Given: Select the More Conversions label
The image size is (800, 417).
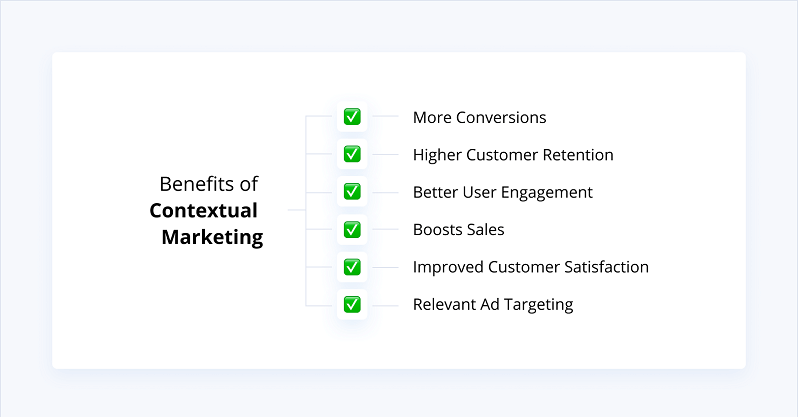Looking at the screenshot, I should pyautogui.click(x=479, y=117).
